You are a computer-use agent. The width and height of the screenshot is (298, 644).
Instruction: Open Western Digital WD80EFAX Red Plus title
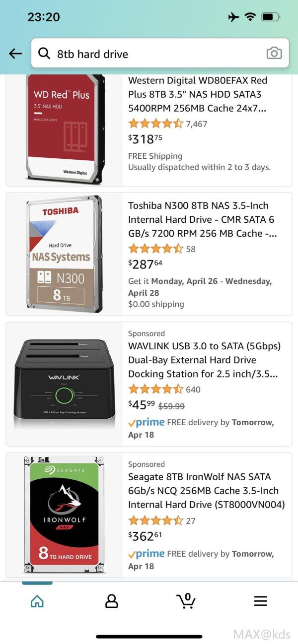pos(199,94)
